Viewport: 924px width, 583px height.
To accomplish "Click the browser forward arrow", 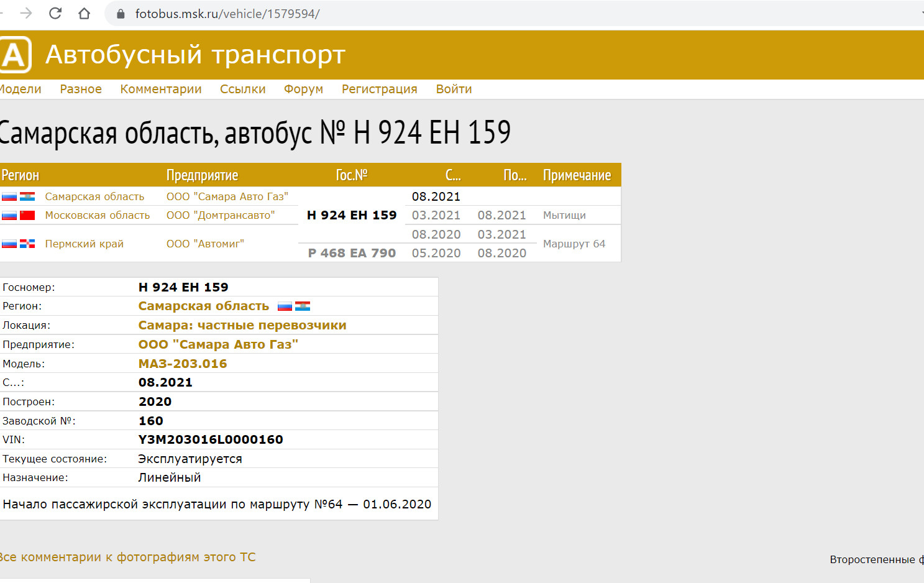I will point(25,13).
